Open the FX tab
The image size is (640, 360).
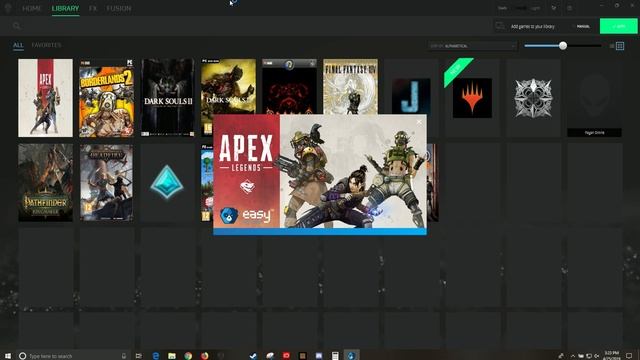pos(93,8)
